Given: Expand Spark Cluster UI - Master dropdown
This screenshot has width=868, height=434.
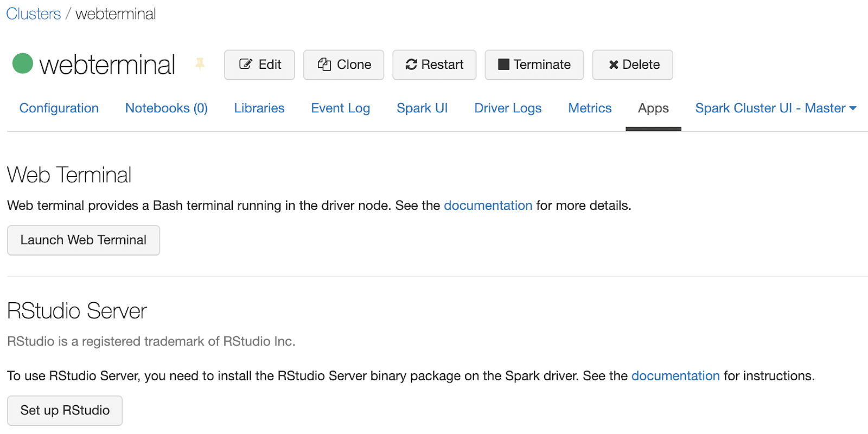Looking at the screenshot, I should [x=776, y=108].
